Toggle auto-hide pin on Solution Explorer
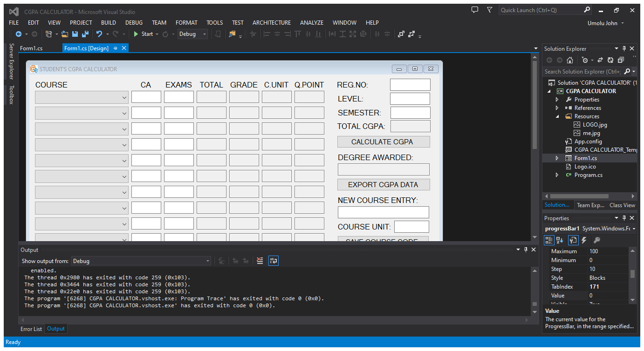Screen dimensions: 644x351 (624, 48)
